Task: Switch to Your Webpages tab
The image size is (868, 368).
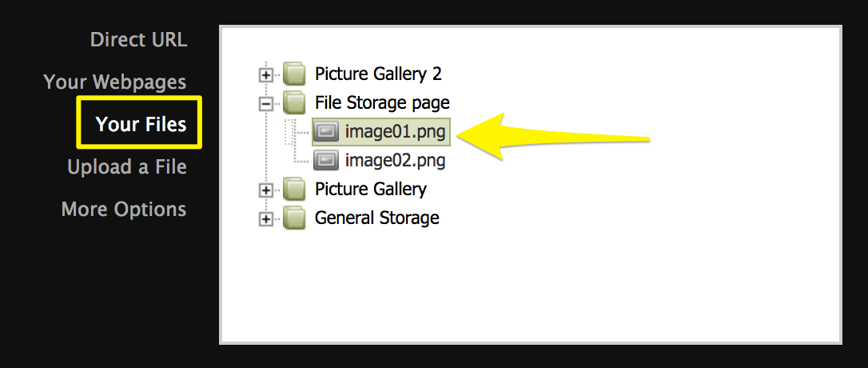Action: tap(115, 82)
